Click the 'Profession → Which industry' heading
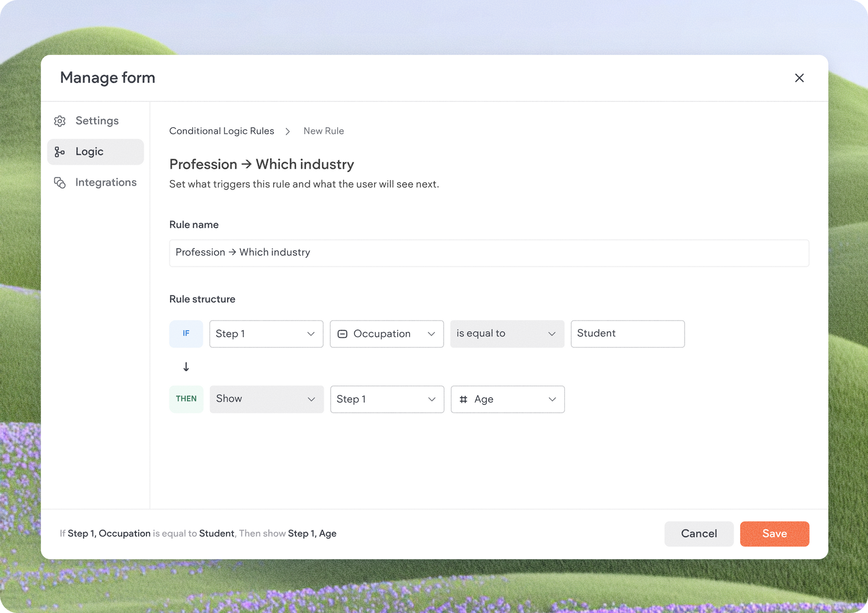Image resolution: width=868 pixels, height=613 pixels. pyautogui.click(x=261, y=164)
